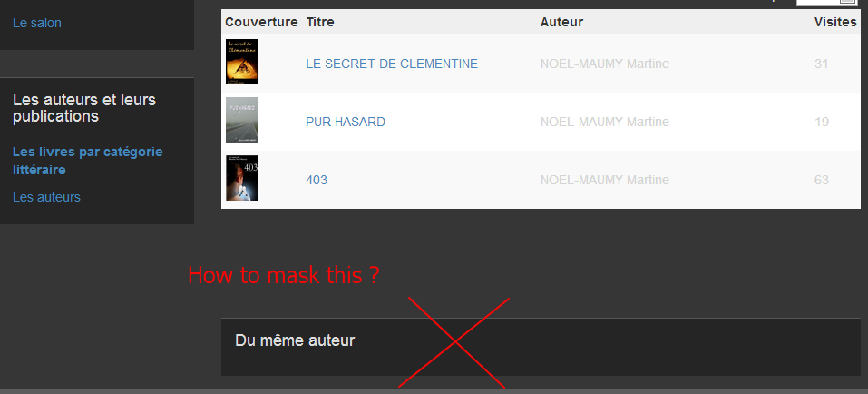
Task: Click the Les auteurs et leurs publications heading
Action: pyautogui.click(x=84, y=108)
